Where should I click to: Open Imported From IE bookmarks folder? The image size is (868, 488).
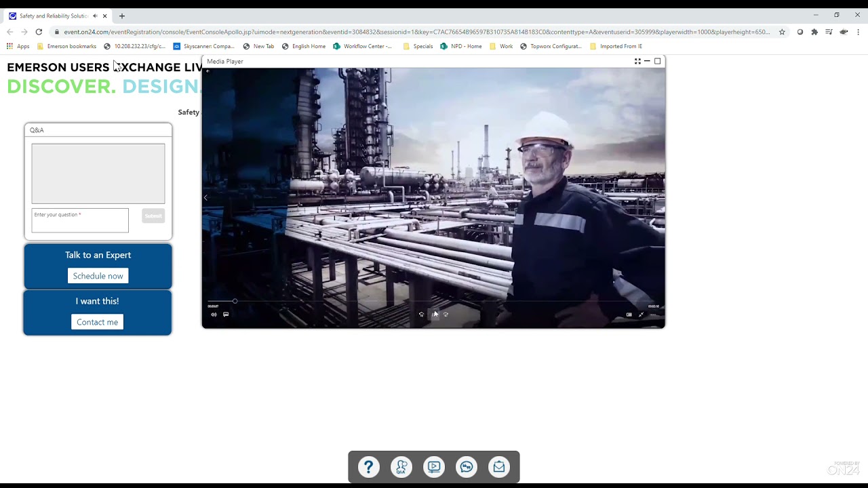[x=616, y=46]
